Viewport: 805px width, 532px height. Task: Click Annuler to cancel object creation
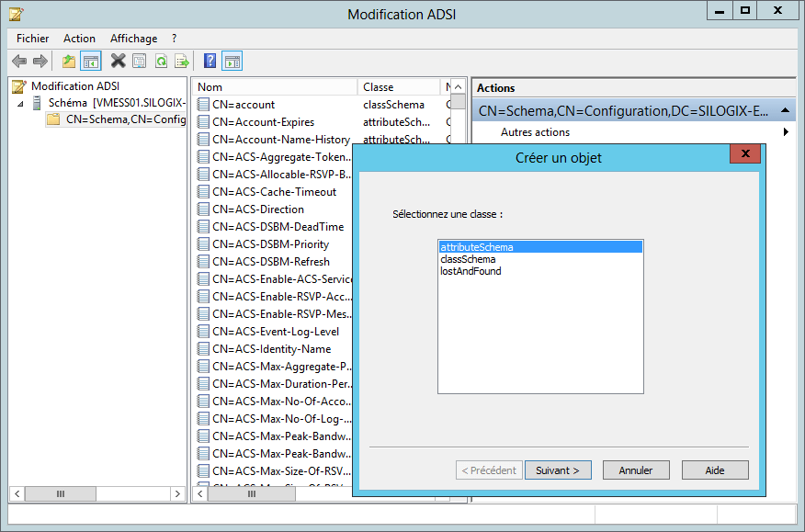(636, 470)
